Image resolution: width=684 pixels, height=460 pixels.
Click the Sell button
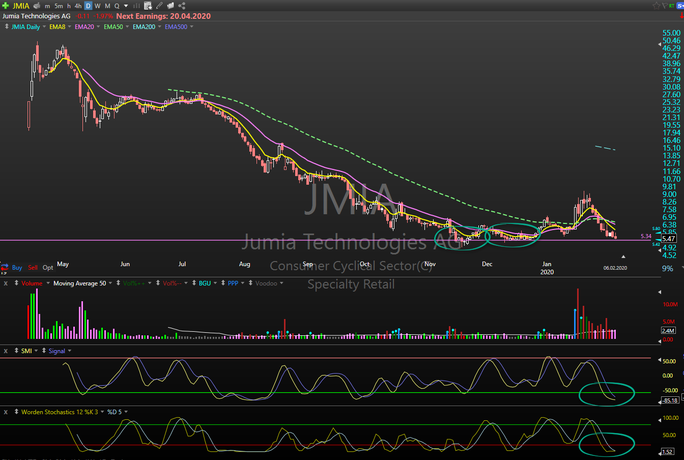[x=32, y=267]
